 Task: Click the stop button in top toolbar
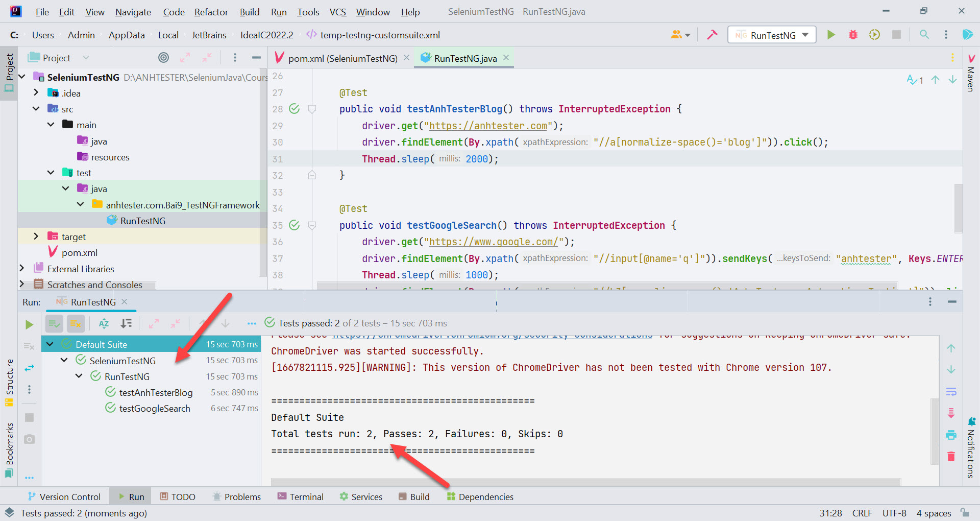896,35
